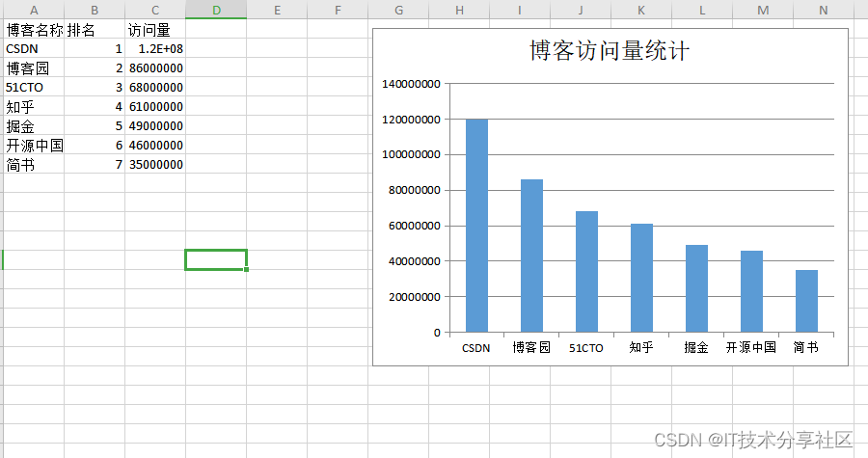Select the 51CTO cell in column A
Viewport: 868px width, 458px height.
tap(34, 88)
